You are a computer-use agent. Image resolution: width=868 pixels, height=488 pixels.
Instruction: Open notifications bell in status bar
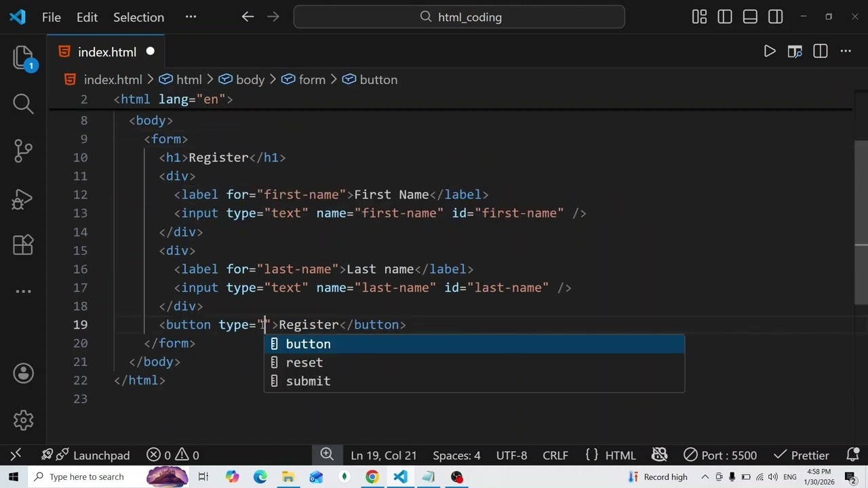click(853, 455)
